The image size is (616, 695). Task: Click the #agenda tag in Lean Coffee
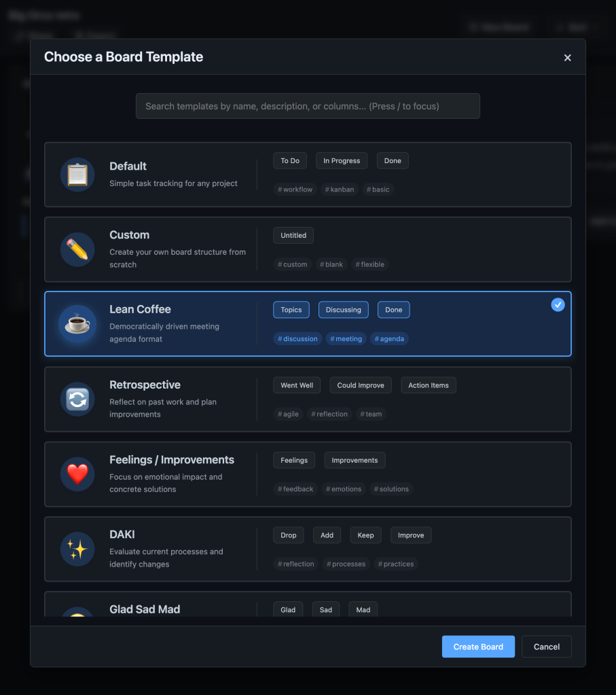point(389,338)
